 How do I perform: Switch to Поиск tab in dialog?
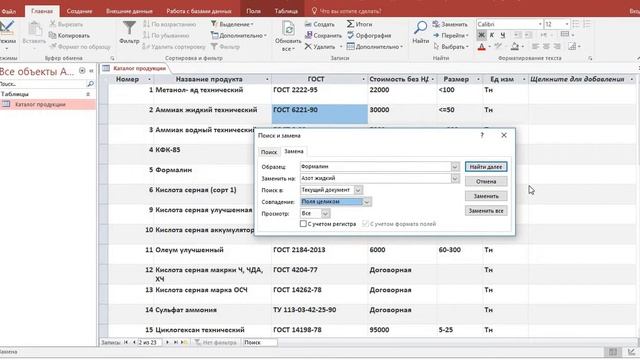coord(269,152)
